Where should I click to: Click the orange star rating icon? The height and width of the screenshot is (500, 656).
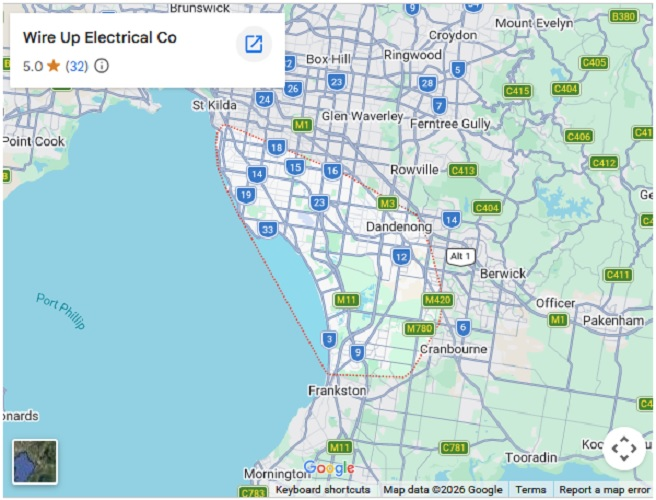[53, 66]
